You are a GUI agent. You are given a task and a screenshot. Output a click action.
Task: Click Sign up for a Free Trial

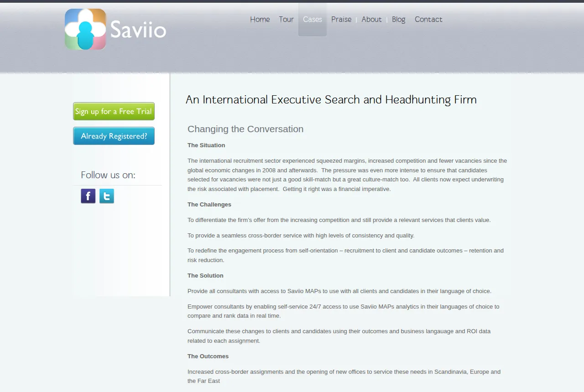click(114, 111)
